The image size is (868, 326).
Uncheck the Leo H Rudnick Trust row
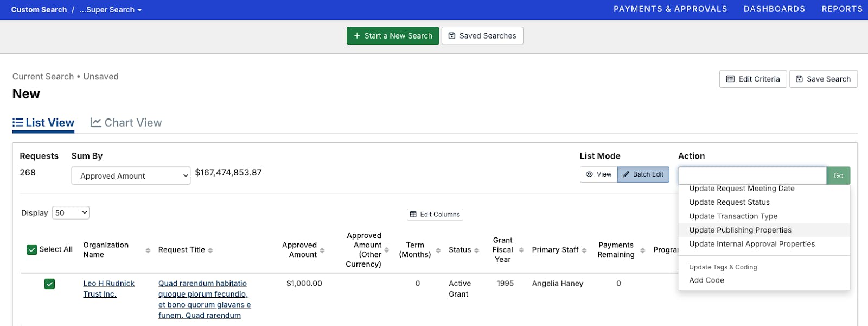click(49, 284)
